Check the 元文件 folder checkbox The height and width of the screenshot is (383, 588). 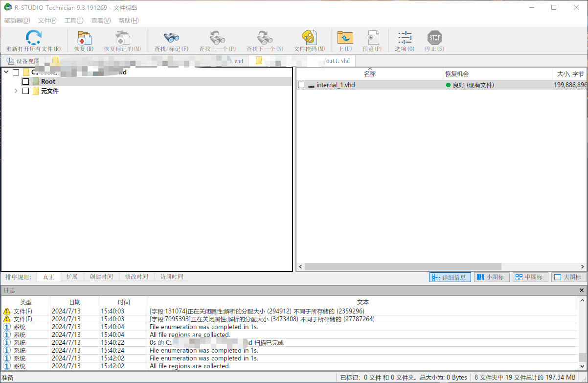click(x=26, y=91)
